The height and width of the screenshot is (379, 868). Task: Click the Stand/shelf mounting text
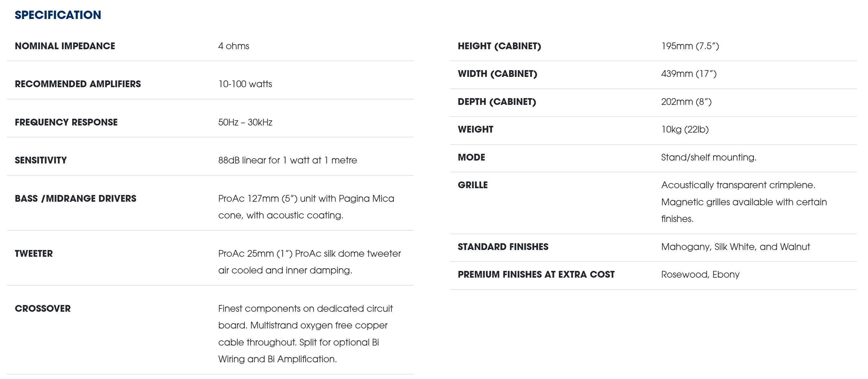708,157
